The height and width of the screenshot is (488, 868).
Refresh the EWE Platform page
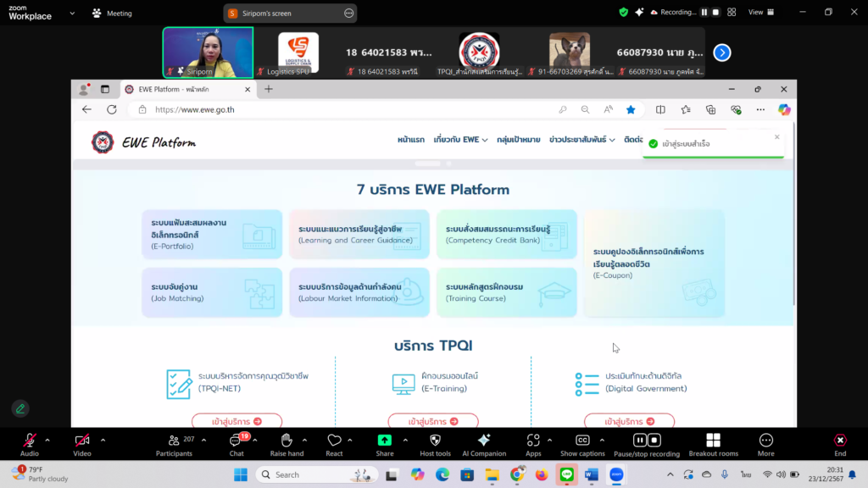pyautogui.click(x=112, y=109)
